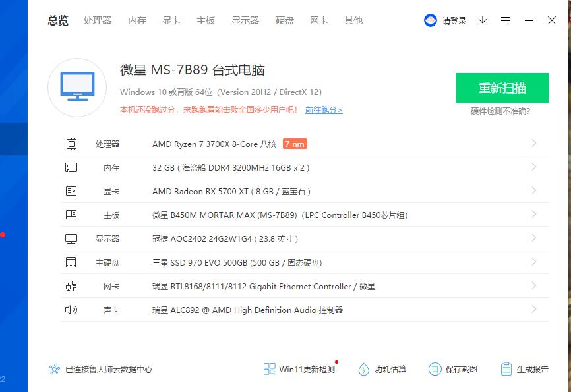Click the memory module icon
The width and height of the screenshot is (571, 392).
[71, 167]
